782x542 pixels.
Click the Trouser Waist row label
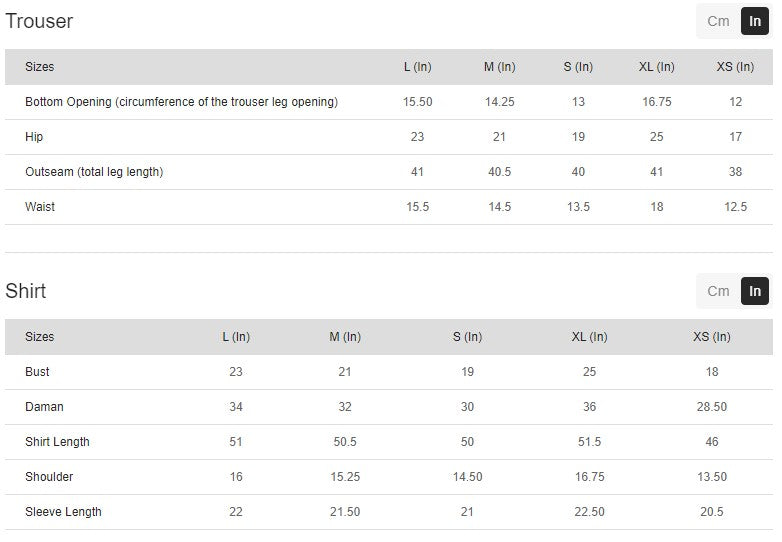(x=40, y=207)
